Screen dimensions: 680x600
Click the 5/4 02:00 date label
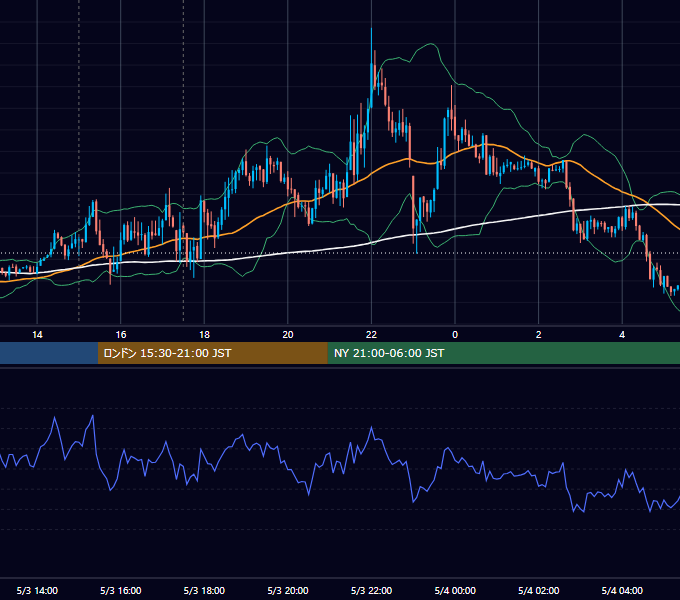tap(539, 590)
